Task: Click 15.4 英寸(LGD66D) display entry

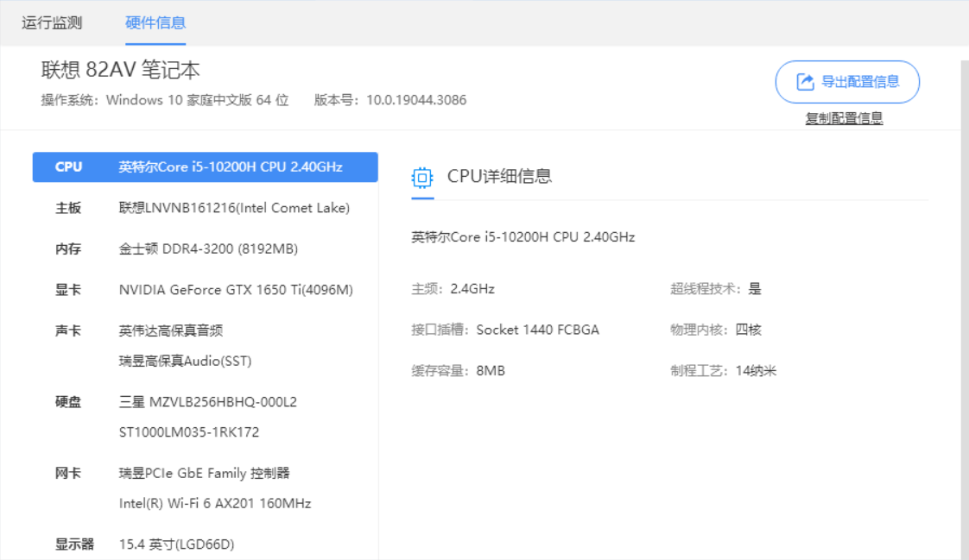Action: click(x=177, y=544)
